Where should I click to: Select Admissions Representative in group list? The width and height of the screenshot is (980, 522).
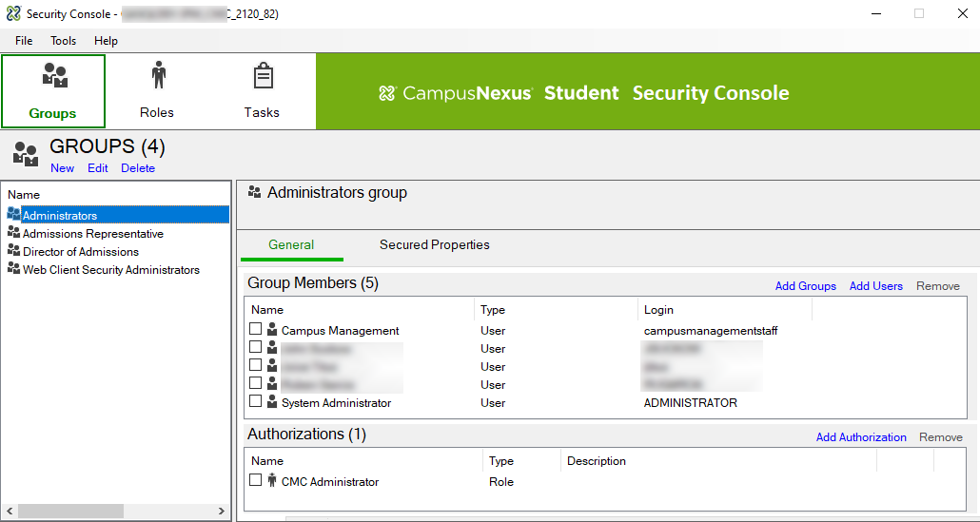(92, 234)
